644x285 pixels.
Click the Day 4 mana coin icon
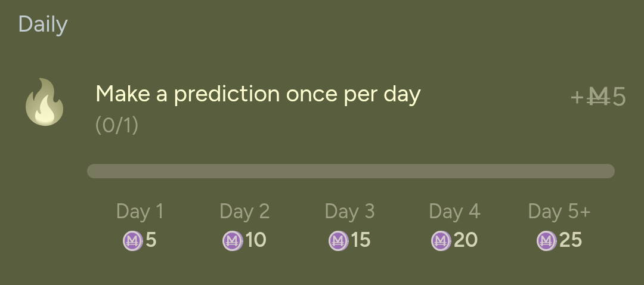tap(441, 241)
